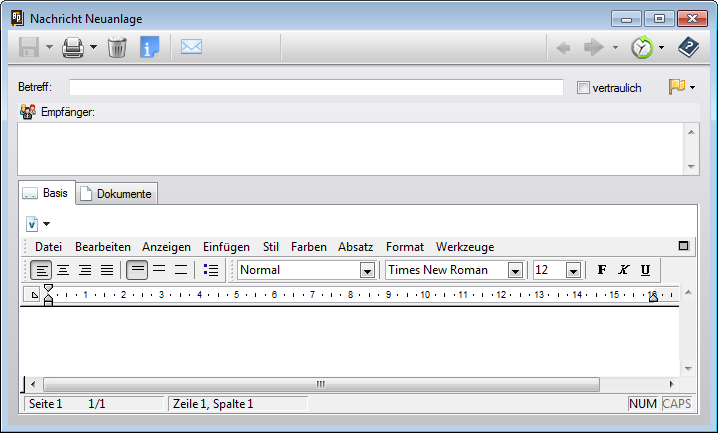Click the printer icon in toolbar
This screenshot has height=433, width=718.
[x=73, y=47]
